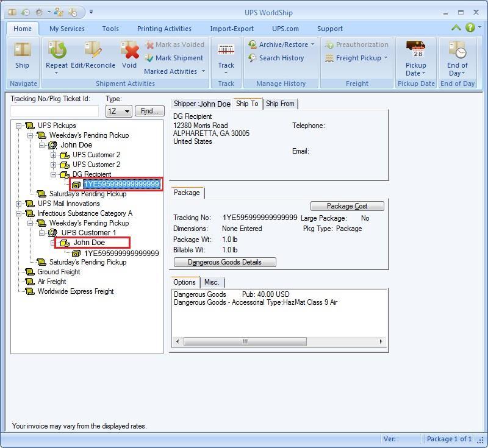Select Saturday's Pending Pickup under UPS Pickups

[x=88, y=194]
